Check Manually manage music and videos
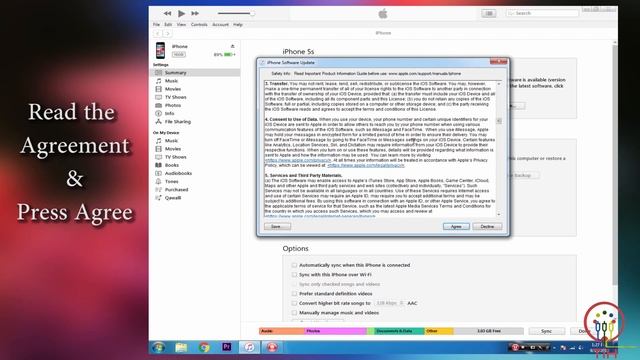This screenshot has width=640, height=360. [294, 313]
